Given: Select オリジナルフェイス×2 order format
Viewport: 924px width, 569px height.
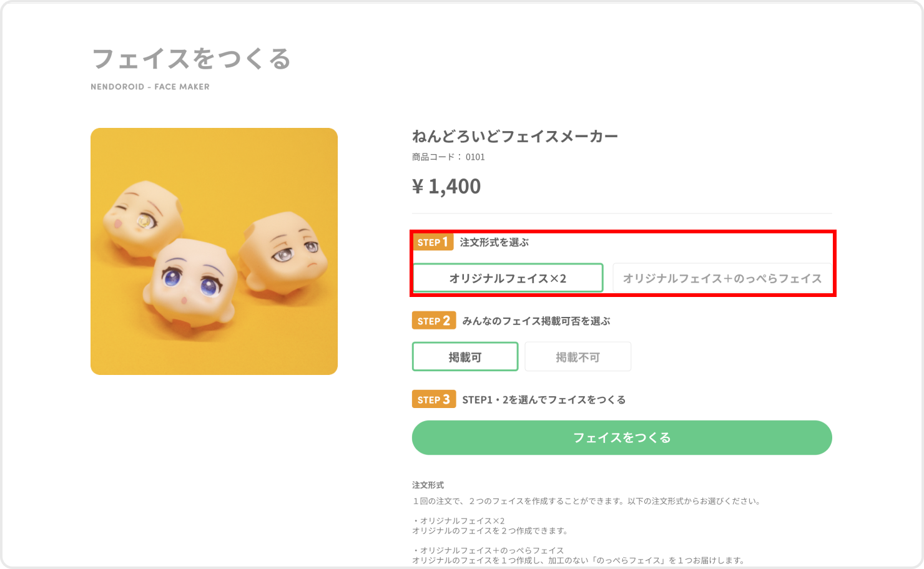Looking at the screenshot, I should 508,278.
